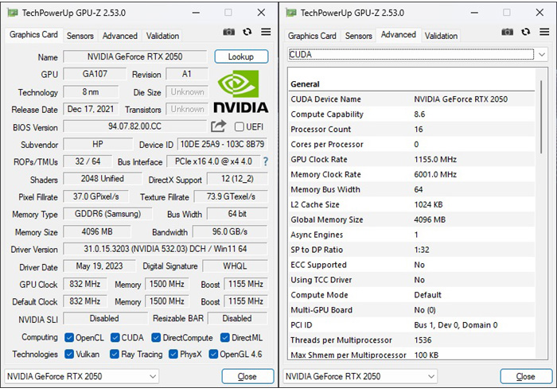This screenshot has height=392, width=557.
Task: Click the Lookup button
Action: coord(241,56)
